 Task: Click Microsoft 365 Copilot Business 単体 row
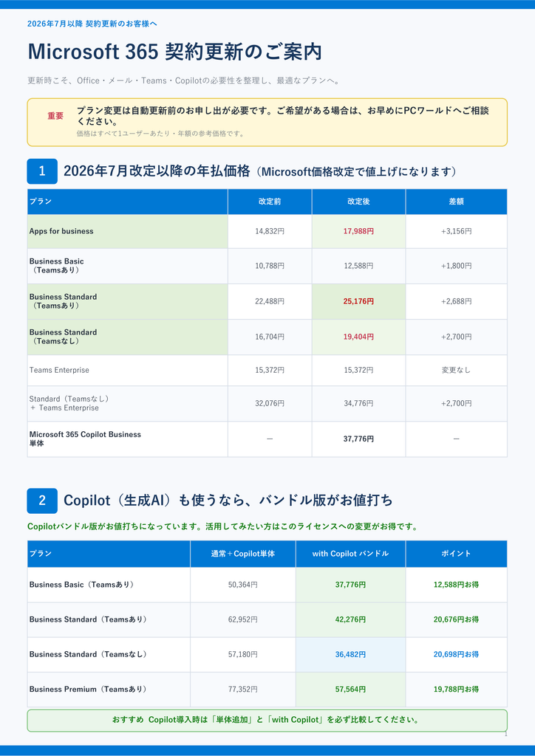click(x=267, y=439)
